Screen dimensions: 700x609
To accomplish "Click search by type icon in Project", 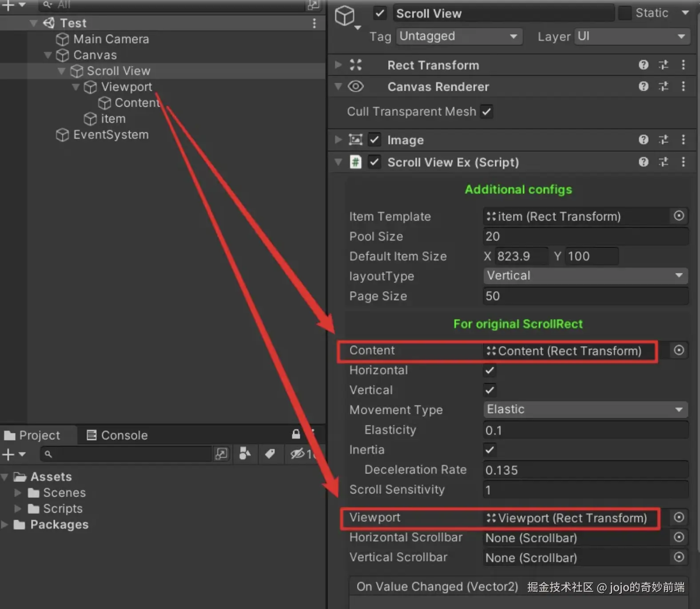I will click(245, 454).
